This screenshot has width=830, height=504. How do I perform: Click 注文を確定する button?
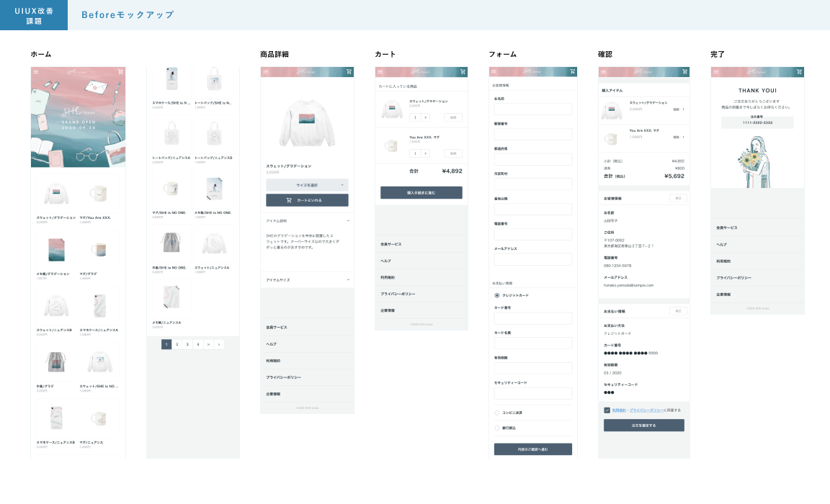pos(643,426)
